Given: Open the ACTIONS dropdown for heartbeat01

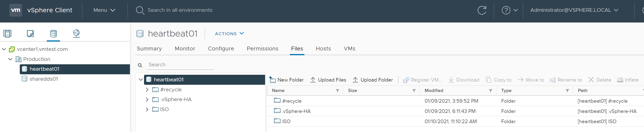Looking at the screenshot, I should pos(229,33).
